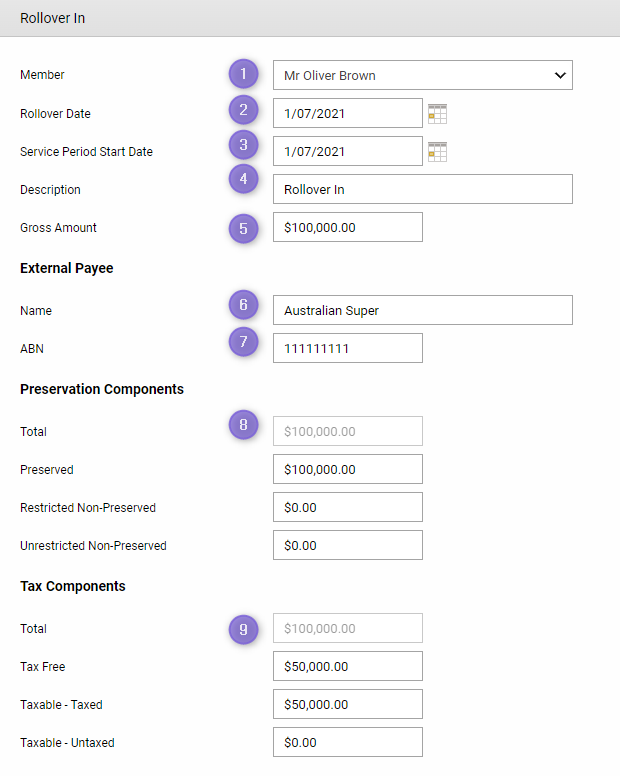The height and width of the screenshot is (776, 620).
Task: Click the purple step 5 badge
Action: point(243,228)
